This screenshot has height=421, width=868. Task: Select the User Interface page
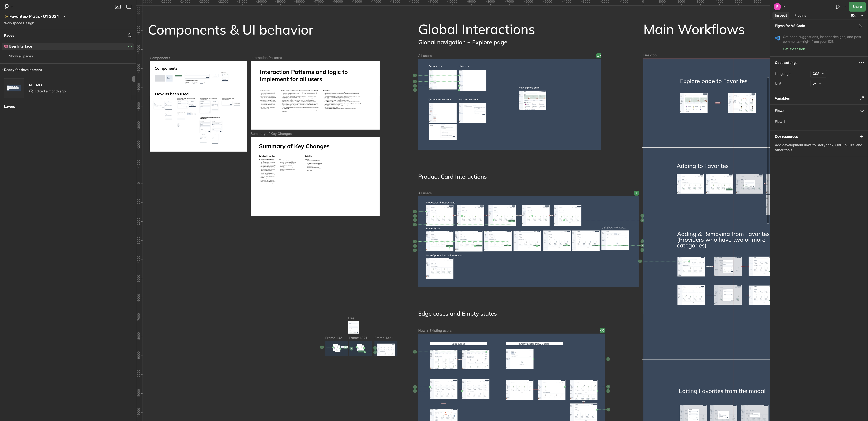(x=20, y=47)
